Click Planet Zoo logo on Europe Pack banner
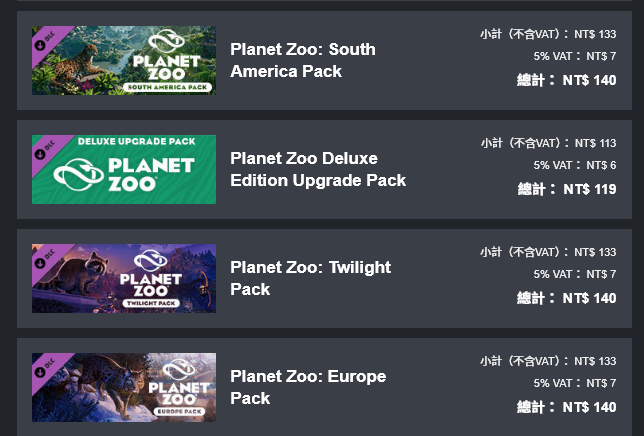 [x=179, y=382]
